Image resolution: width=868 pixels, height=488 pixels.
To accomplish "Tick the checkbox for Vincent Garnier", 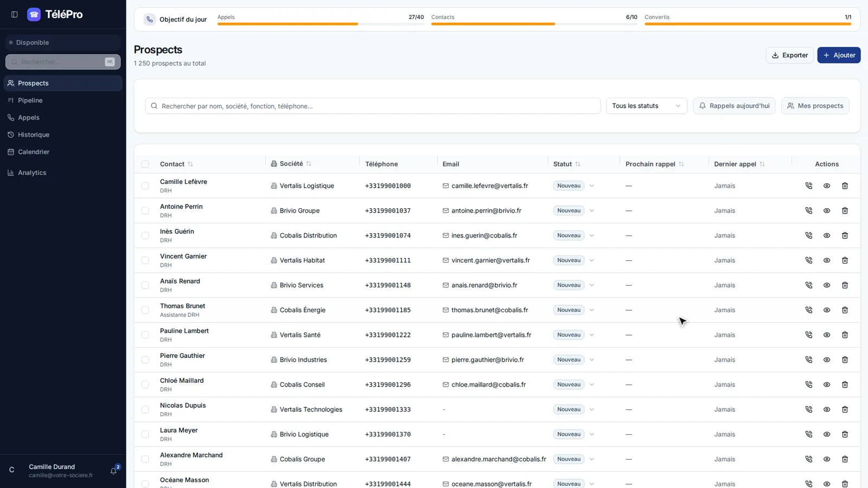I will pyautogui.click(x=145, y=260).
